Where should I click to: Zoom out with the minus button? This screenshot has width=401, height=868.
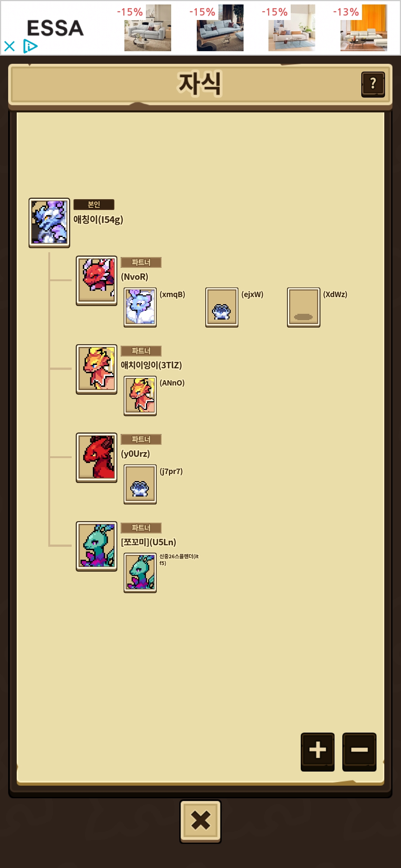(x=359, y=752)
